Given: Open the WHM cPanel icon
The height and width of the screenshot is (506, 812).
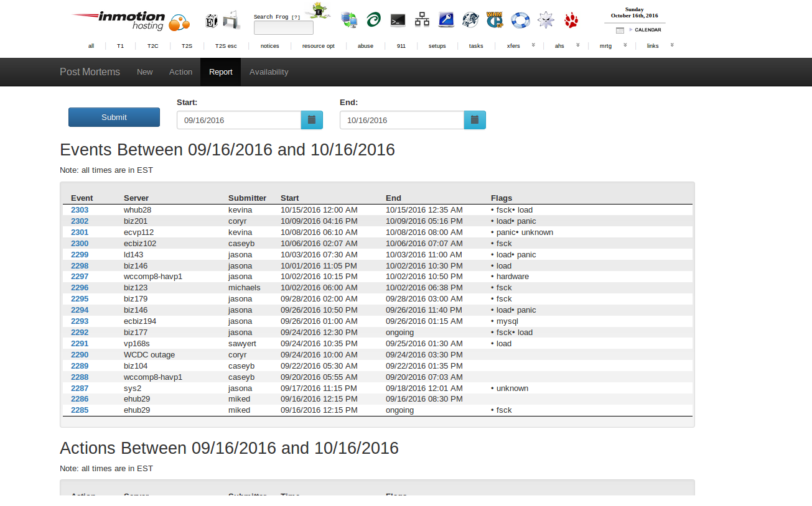Looking at the screenshot, I should click(495, 20).
